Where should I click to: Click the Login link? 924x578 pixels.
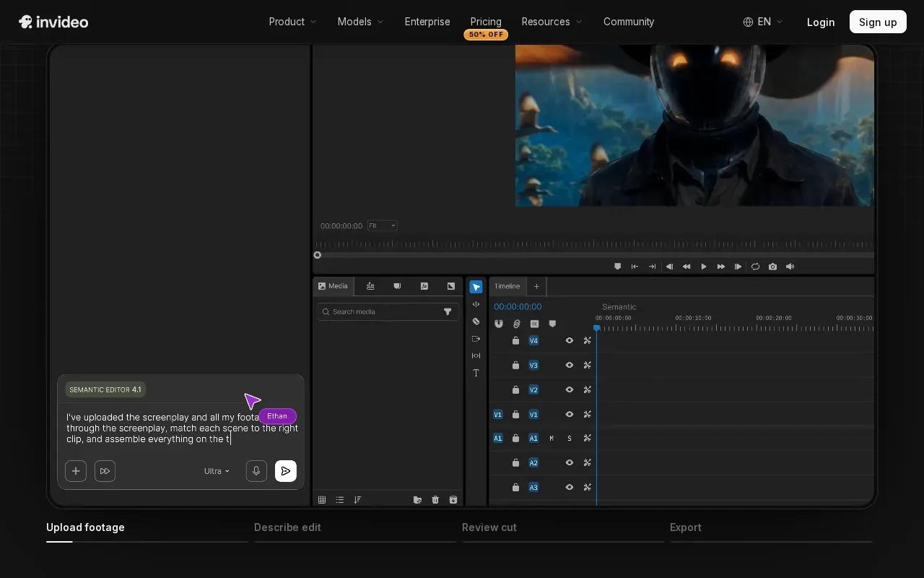coord(821,22)
